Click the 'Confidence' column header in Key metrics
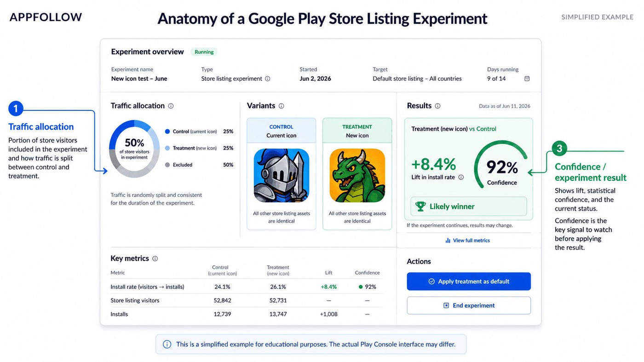Screen dimensions: 644x362 [x=367, y=273]
